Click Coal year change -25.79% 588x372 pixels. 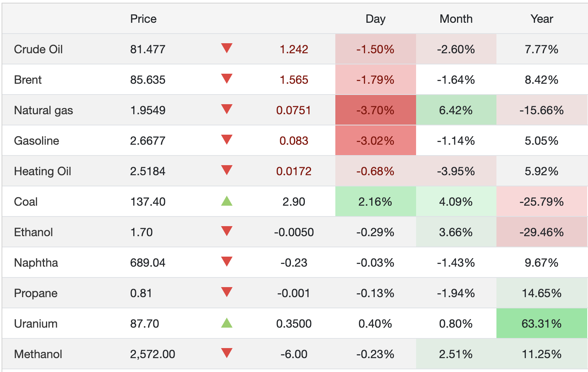coord(542,202)
